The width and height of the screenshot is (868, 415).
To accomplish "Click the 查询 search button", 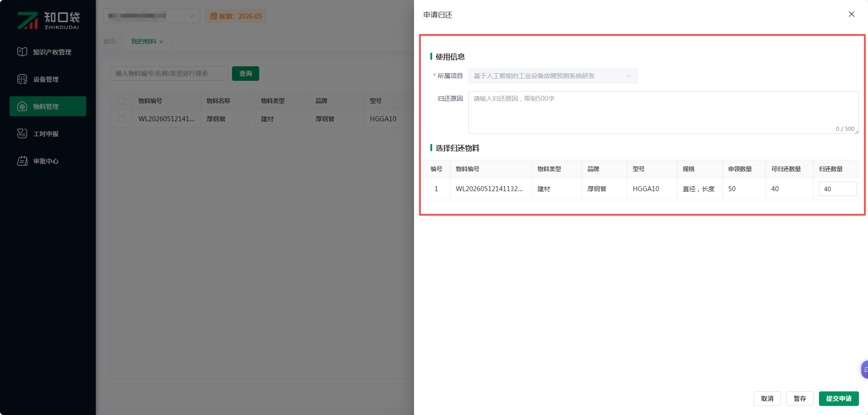I will 246,74.
